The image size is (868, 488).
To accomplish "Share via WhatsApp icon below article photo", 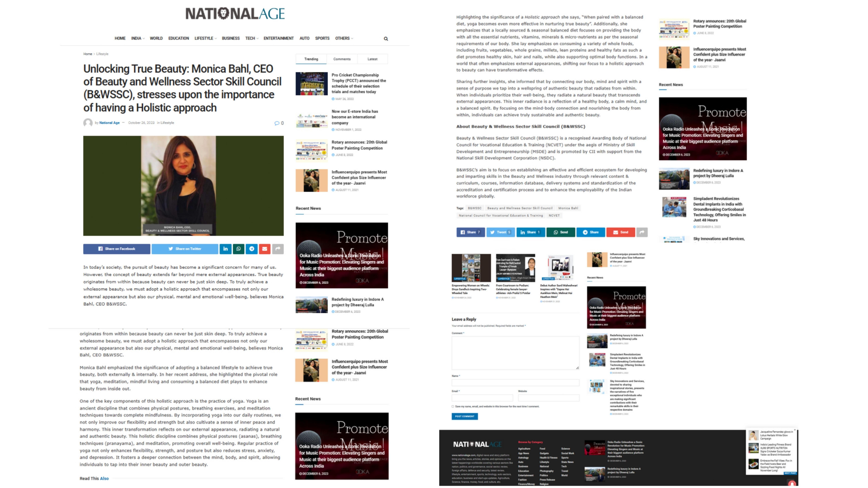I will [x=239, y=249].
